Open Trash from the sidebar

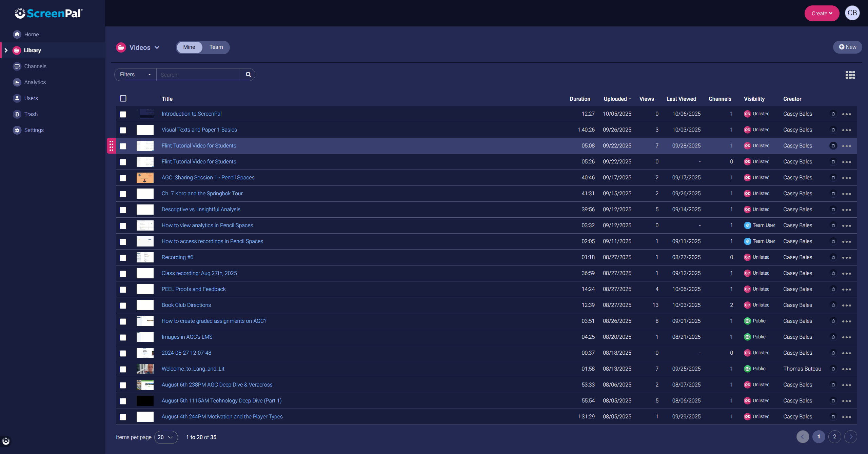click(31, 114)
